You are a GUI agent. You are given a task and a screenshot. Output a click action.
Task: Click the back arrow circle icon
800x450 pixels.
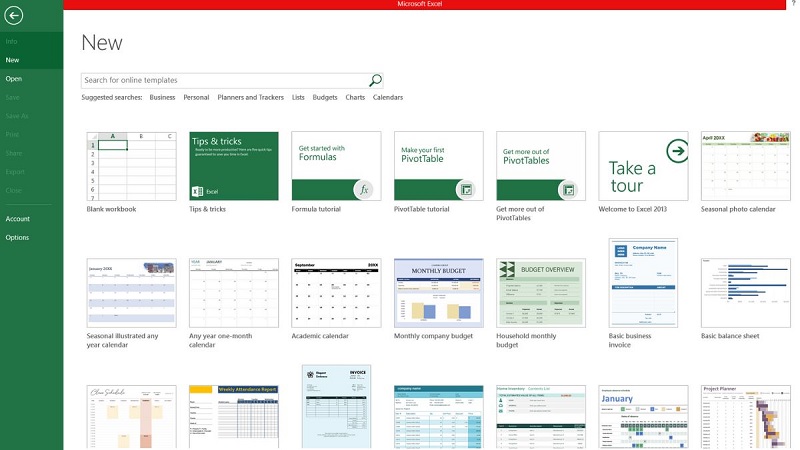(13, 16)
